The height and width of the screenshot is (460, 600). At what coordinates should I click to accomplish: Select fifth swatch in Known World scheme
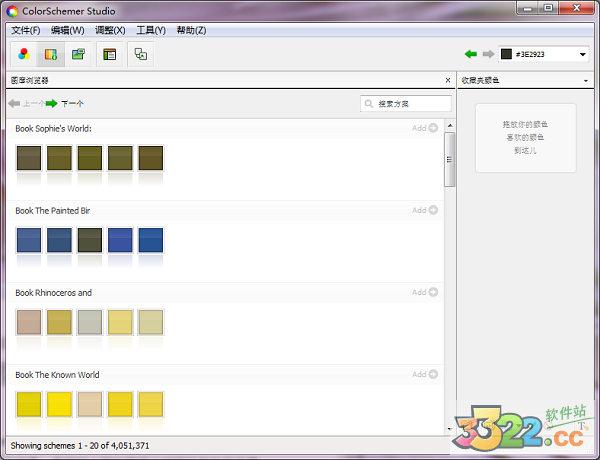(x=151, y=404)
